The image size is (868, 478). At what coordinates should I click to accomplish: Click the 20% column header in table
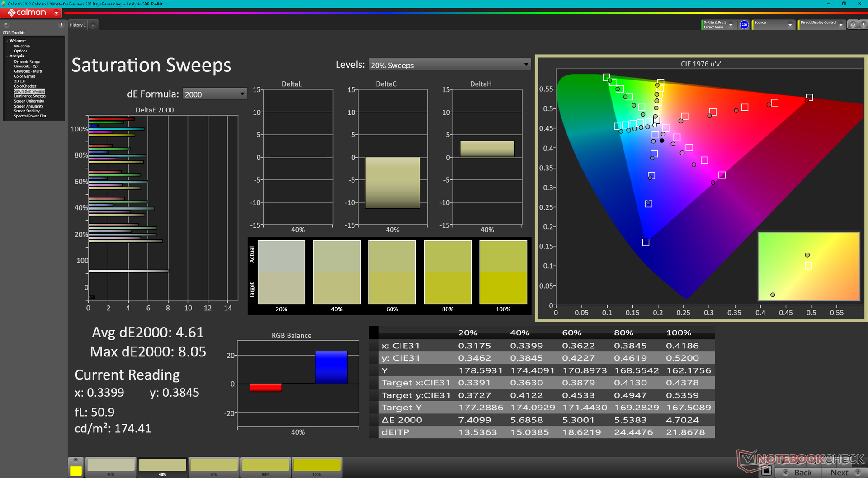467,333
